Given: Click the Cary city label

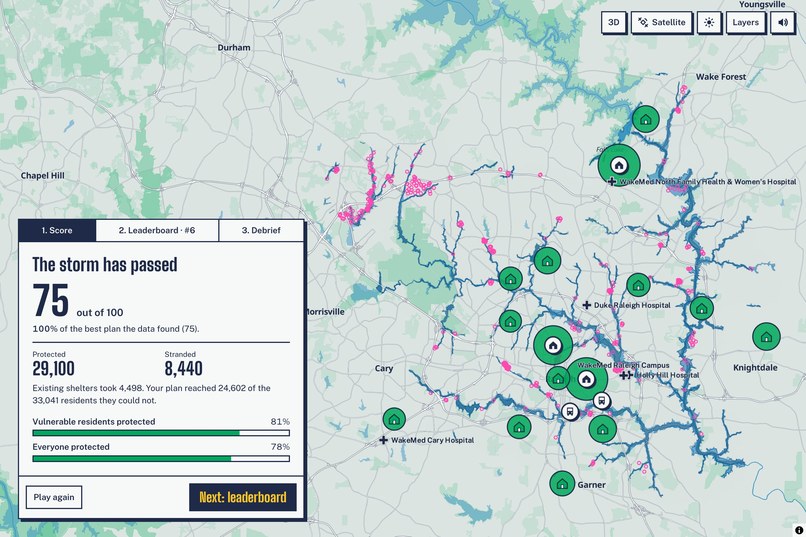Looking at the screenshot, I should pyautogui.click(x=384, y=368).
